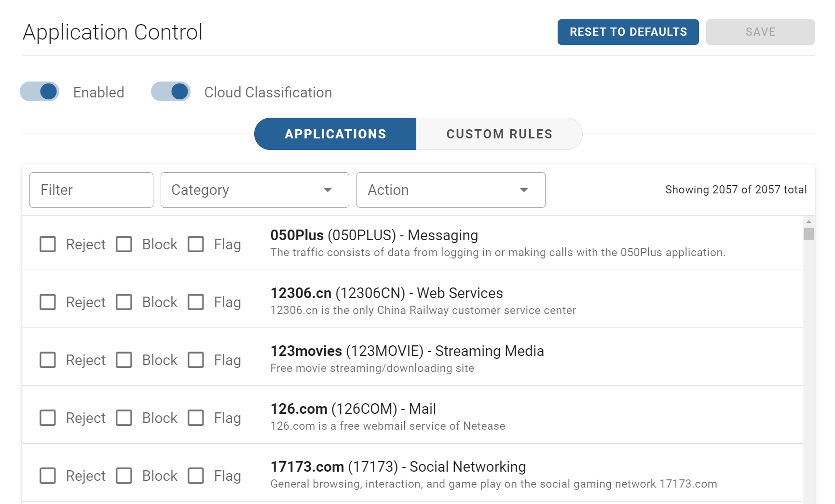835x504 pixels.
Task: Open the Category dropdown
Action: click(255, 190)
